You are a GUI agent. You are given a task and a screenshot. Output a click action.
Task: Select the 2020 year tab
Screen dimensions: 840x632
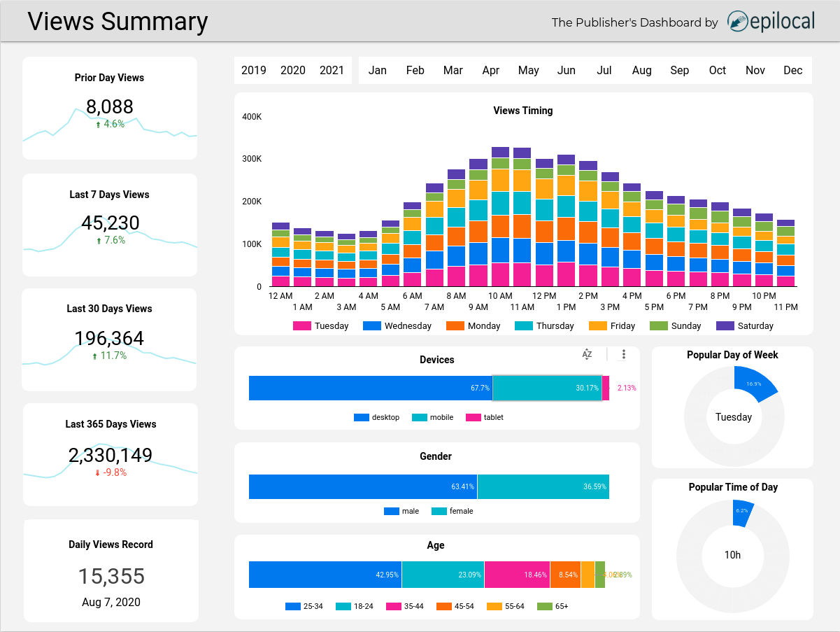tap(293, 70)
